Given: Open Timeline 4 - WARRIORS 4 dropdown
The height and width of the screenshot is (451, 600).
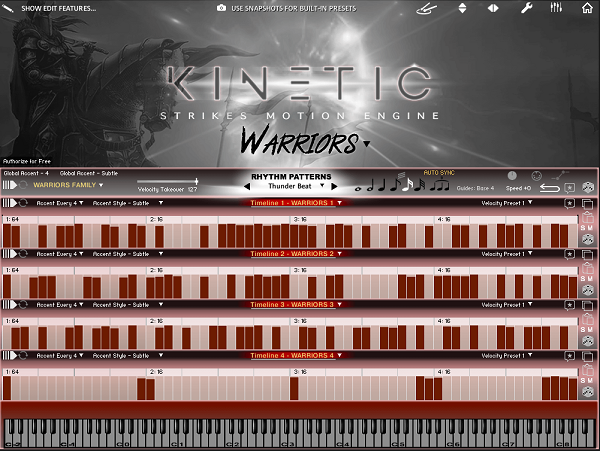Looking at the screenshot, I should [x=296, y=355].
